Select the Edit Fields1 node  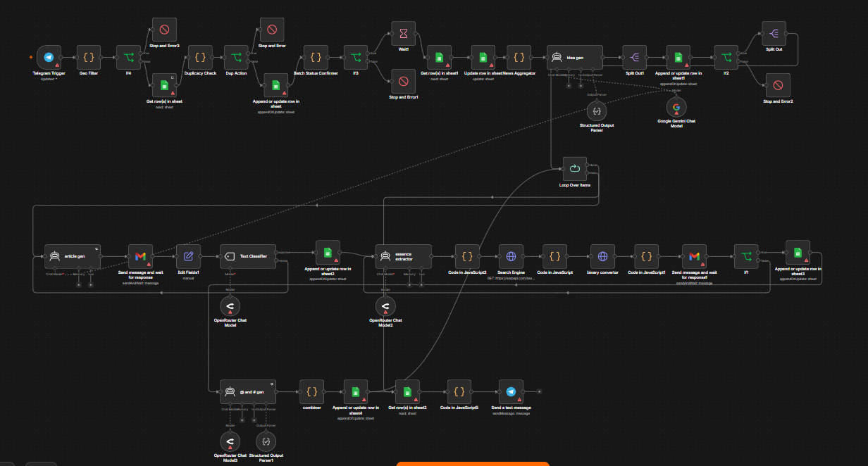188,257
